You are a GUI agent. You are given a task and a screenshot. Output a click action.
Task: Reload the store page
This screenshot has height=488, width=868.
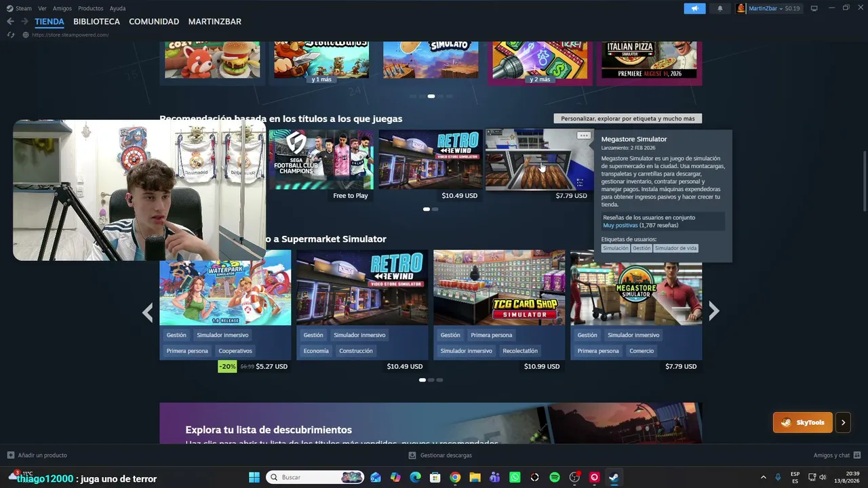tap(11, 35)
